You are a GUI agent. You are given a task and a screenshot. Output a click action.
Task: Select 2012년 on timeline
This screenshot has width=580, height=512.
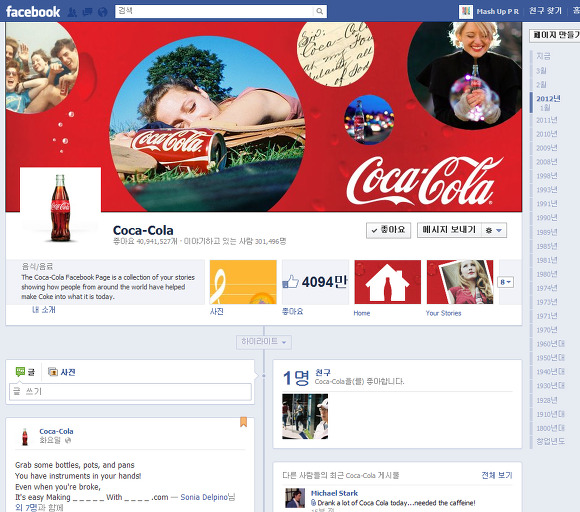coord(548,98)
